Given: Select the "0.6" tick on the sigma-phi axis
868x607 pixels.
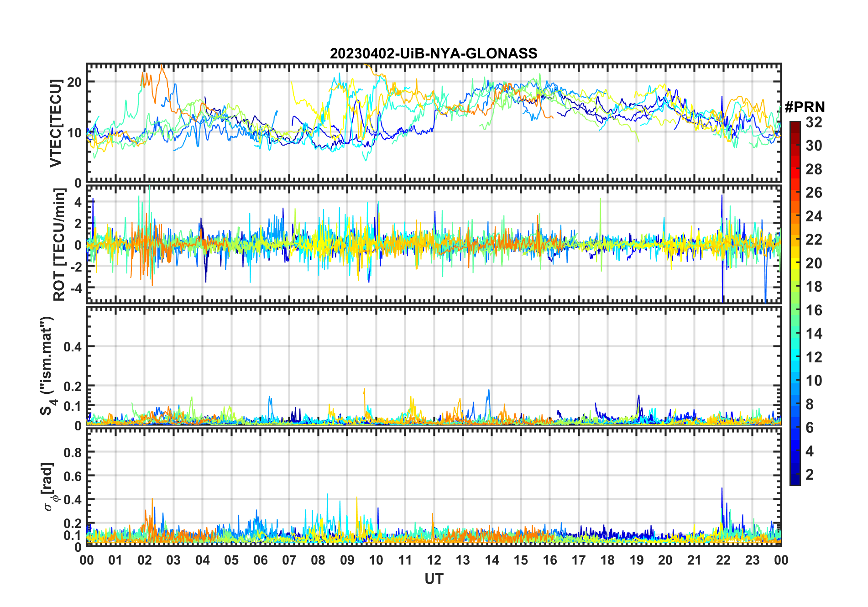Looking at the screenshot, I should click(x=73, y=476).
